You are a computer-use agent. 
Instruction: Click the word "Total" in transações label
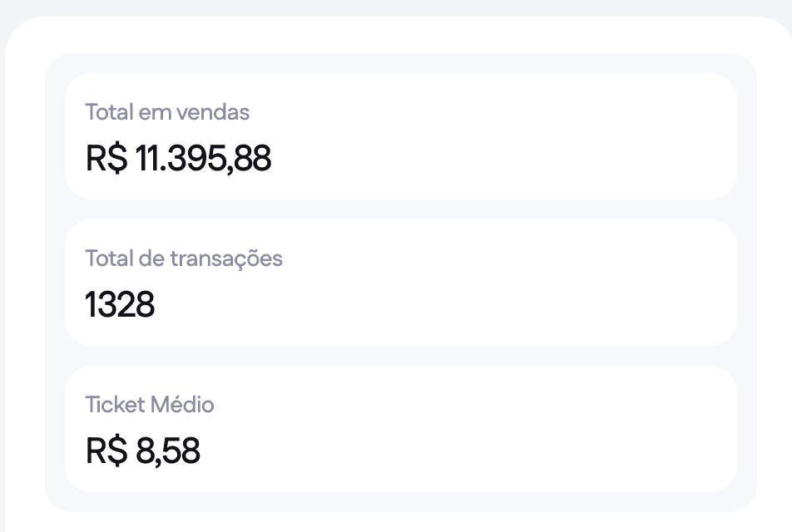point(106,259)
